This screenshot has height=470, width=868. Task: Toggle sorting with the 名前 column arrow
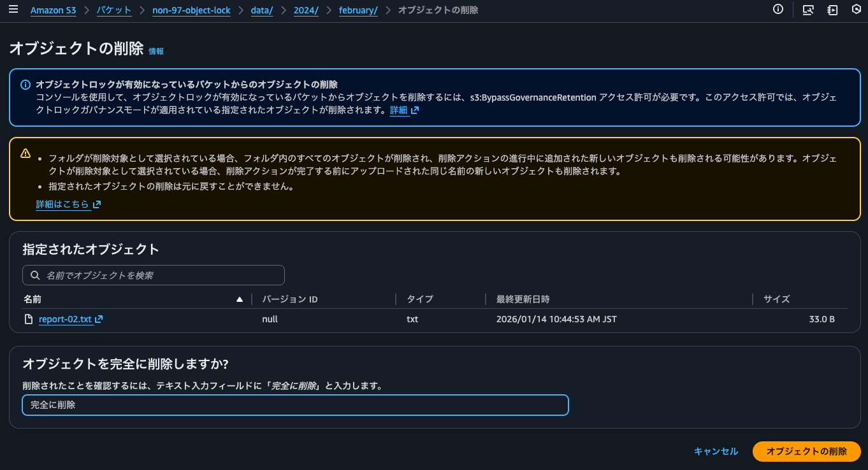[x=239, y=299]
